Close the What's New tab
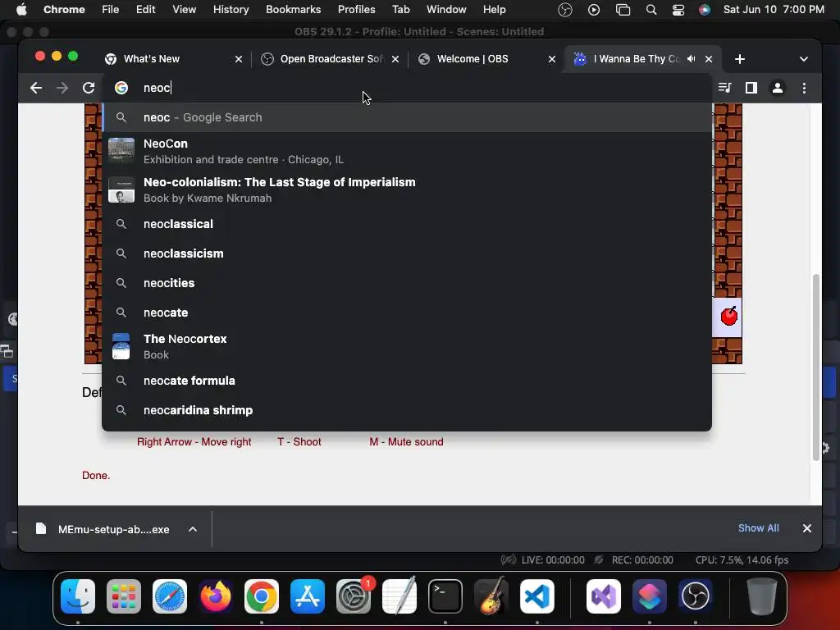 pyautogui.click(x=239, y=59)
